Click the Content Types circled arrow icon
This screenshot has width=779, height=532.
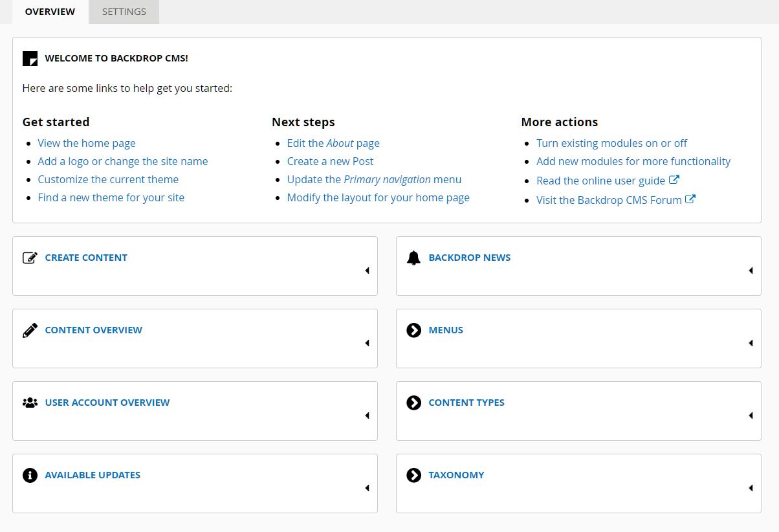pos(413,403)
